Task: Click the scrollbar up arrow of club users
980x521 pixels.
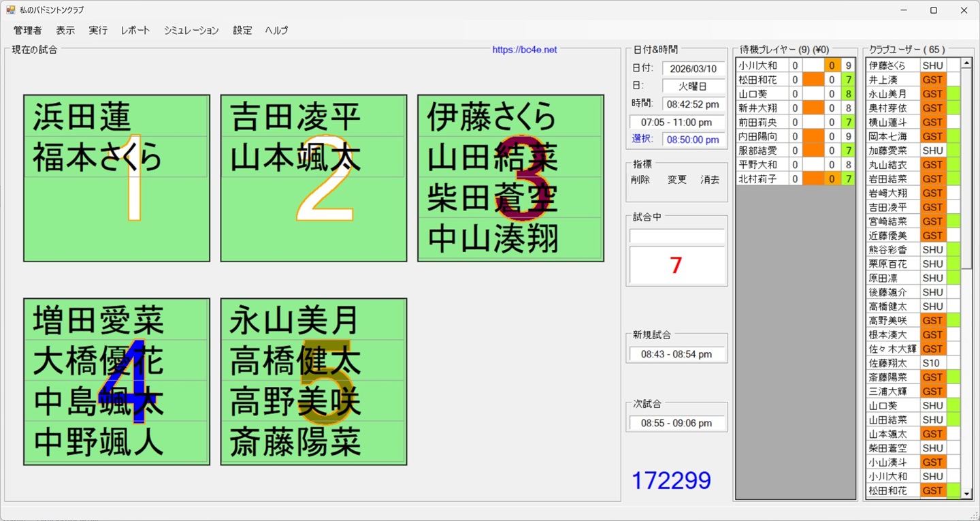Action: pyautogui.click(x=966, y=62)
